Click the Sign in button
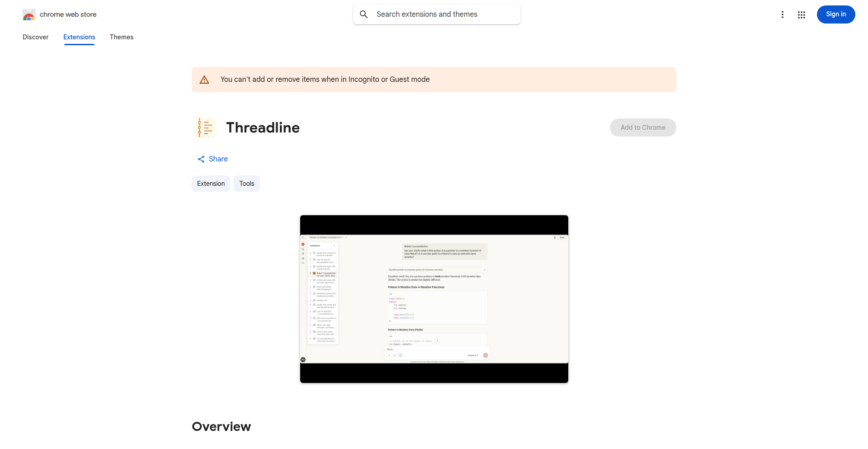Screen dimensions: 868x449 [835, 14]
